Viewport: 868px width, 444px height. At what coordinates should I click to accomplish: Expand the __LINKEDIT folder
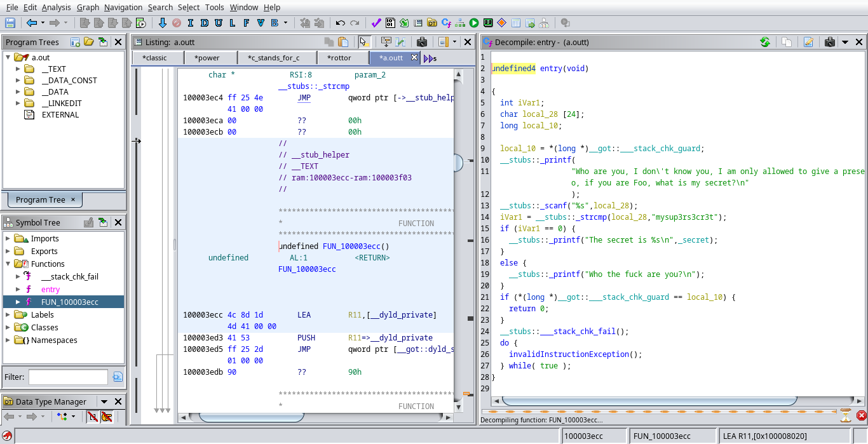[x=18, y=103]
